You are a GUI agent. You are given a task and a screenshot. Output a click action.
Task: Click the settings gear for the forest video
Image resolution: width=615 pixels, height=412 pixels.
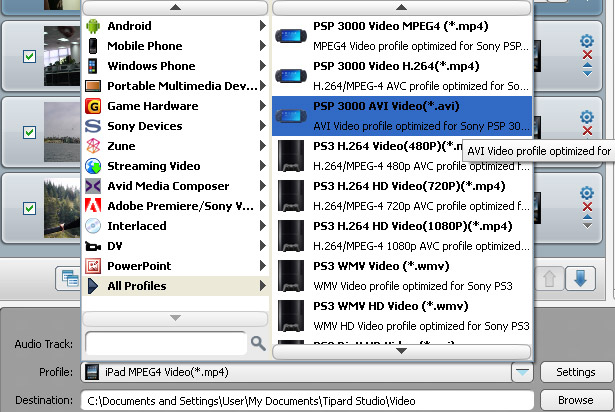click(587, 193)
